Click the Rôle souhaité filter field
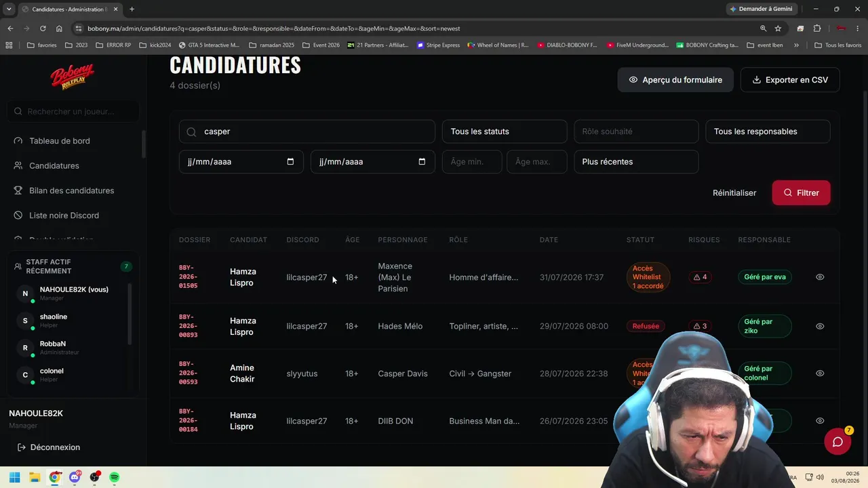This screenshot has width=868, height=488. tap(636, 131)
